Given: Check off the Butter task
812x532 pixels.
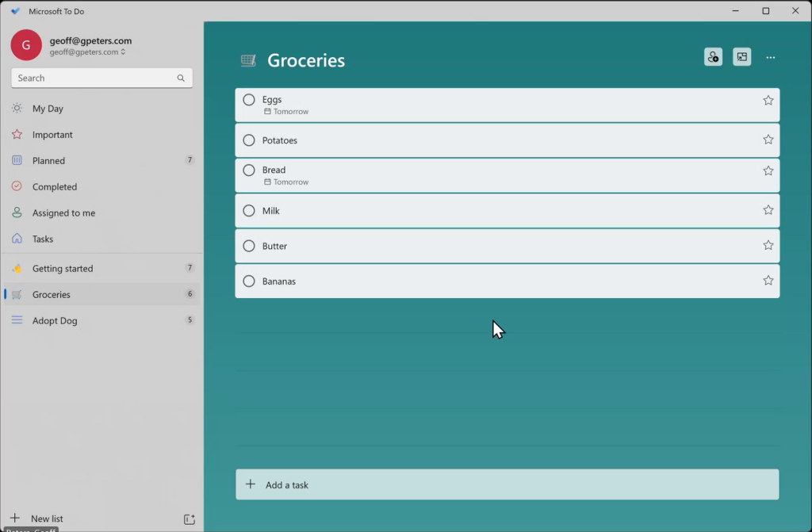Looking at the screenshot, I should (249, 246).
